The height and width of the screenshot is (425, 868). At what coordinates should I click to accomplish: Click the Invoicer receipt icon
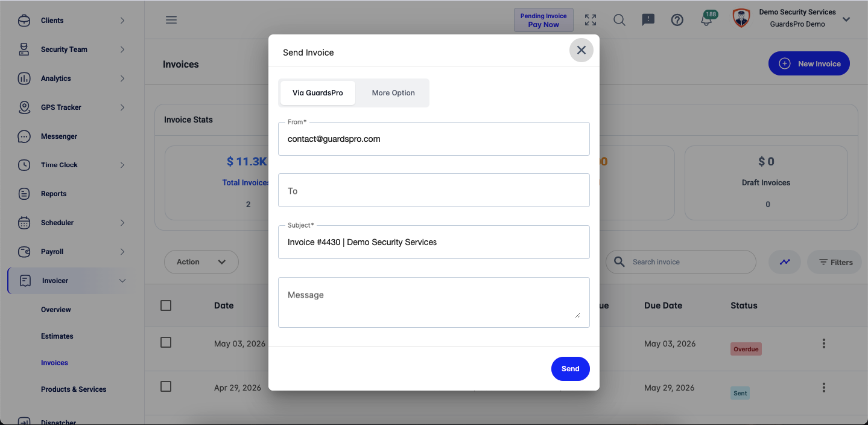tap(25, 281)
